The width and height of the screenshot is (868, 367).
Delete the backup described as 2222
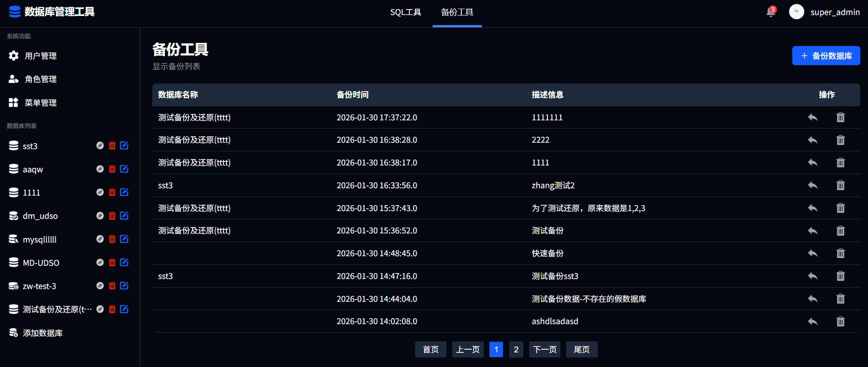pos(840,140)
